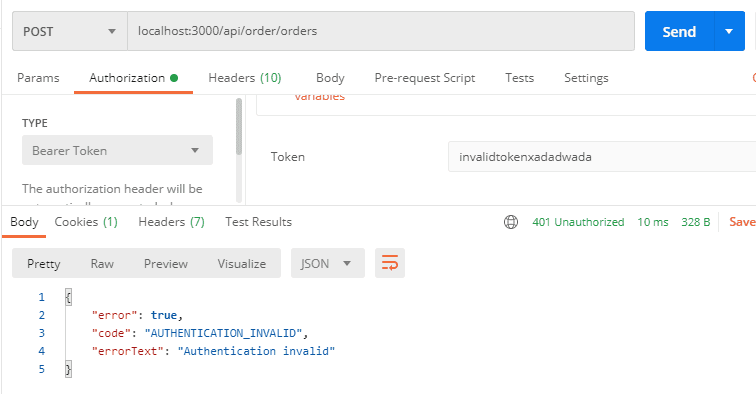The height and width of the screenshot is (394, 756).
Task: Open the request Body tab
Action: pyautogui.click(x=330, y=78)
